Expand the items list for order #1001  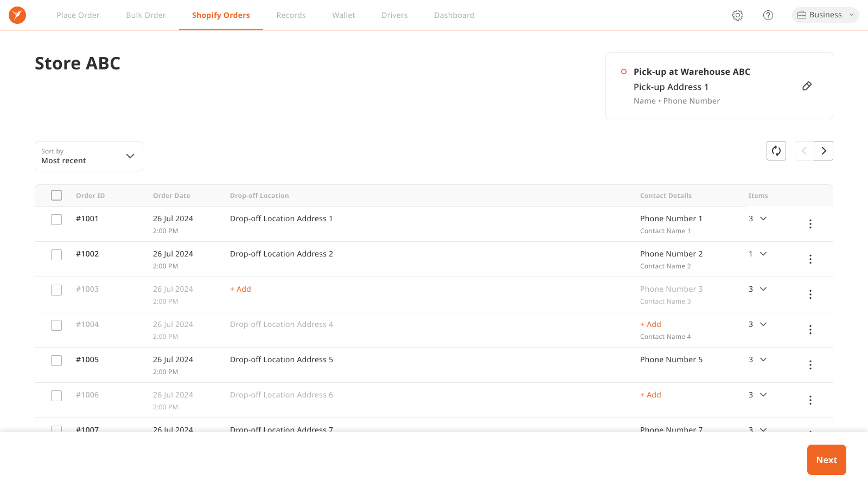(763, 219)
